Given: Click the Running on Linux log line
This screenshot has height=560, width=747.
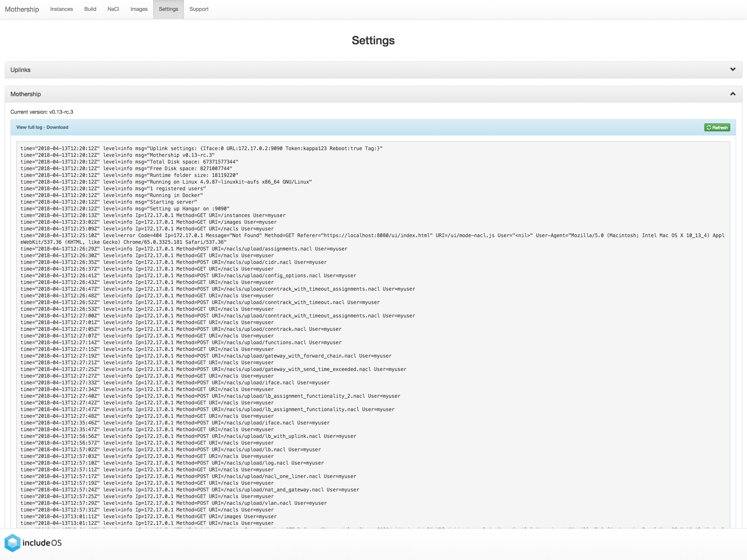Looking at the screenshot, I should click(x=166, y=182).
